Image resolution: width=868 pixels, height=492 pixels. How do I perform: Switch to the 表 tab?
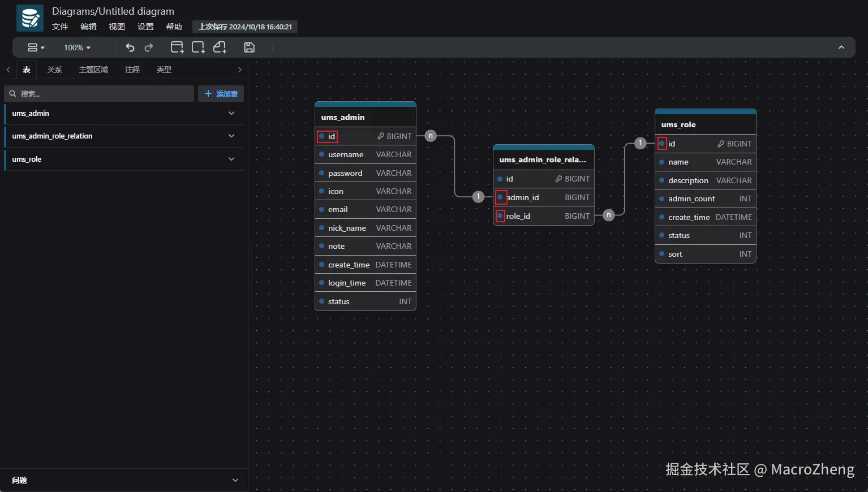click(27, 70)
